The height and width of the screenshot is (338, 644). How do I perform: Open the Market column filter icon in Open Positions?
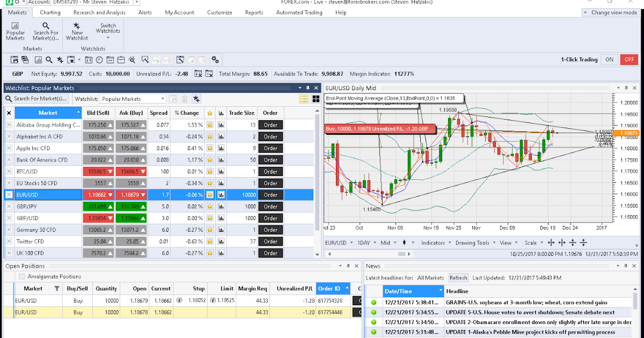click(56, 289)
